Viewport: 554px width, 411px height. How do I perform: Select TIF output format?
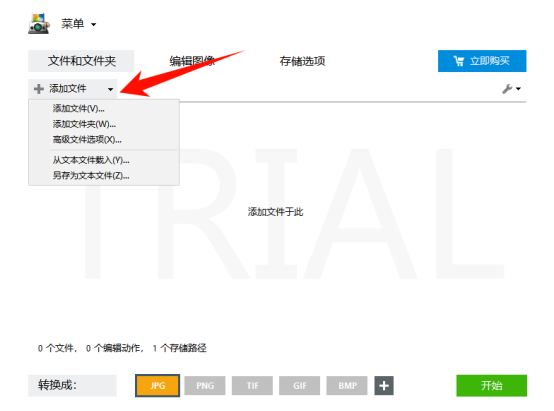252,386
